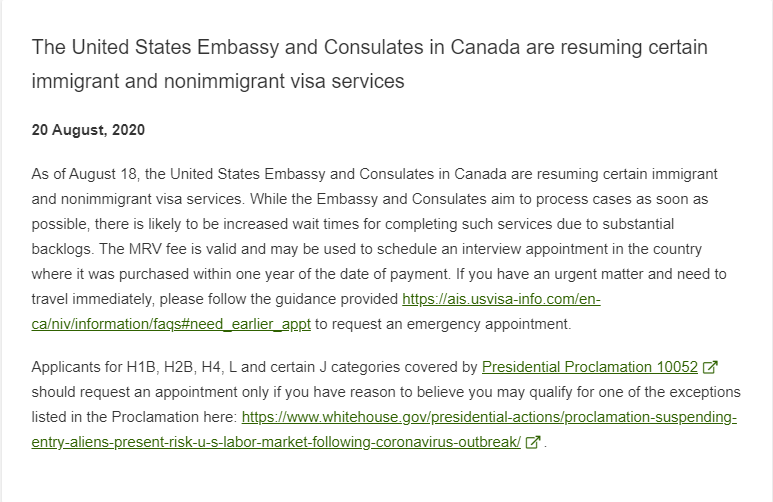
Task: Click the 20 August, 2020 date text
Action: pyautogui.click(x=88, y=130)
